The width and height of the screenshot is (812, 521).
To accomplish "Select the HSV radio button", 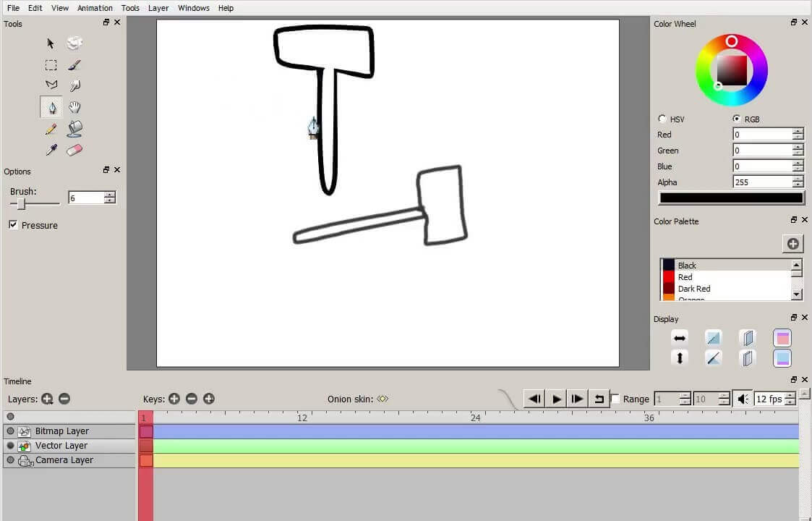I will [662, 119].
